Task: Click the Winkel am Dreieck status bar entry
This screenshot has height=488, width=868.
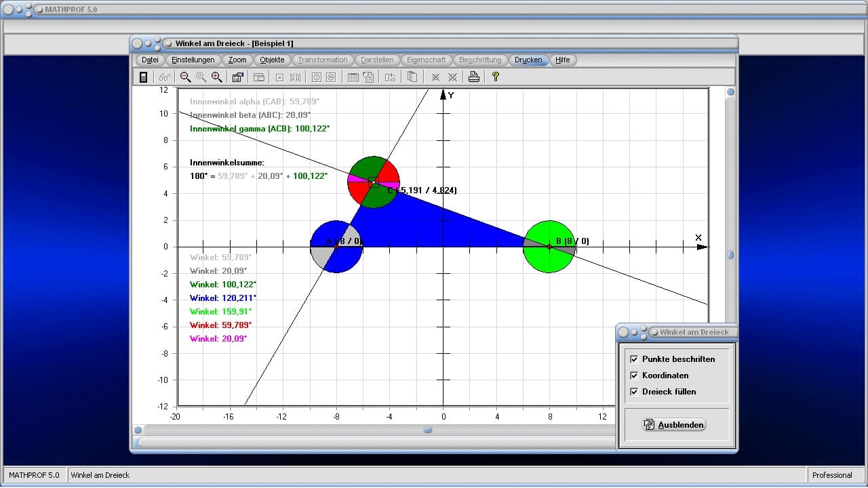Action: pyautogui.click(x=100, y=475)
